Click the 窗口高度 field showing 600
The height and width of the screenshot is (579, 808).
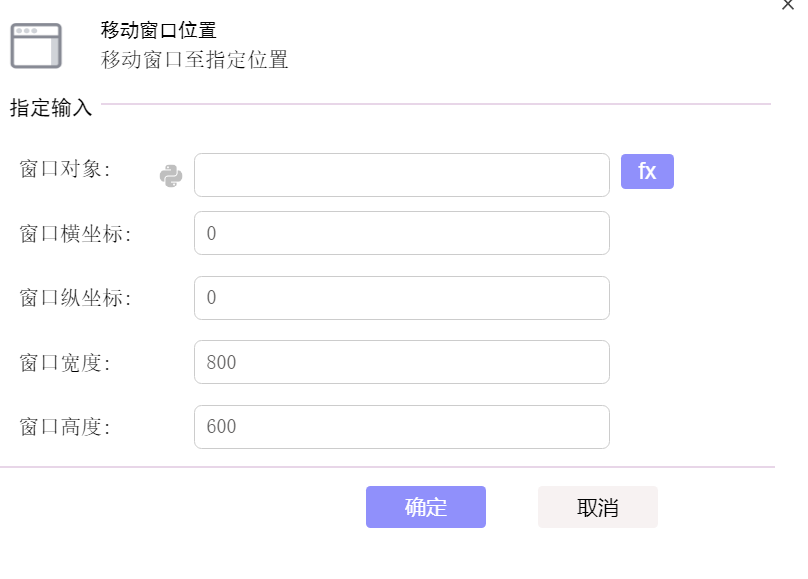402,427
